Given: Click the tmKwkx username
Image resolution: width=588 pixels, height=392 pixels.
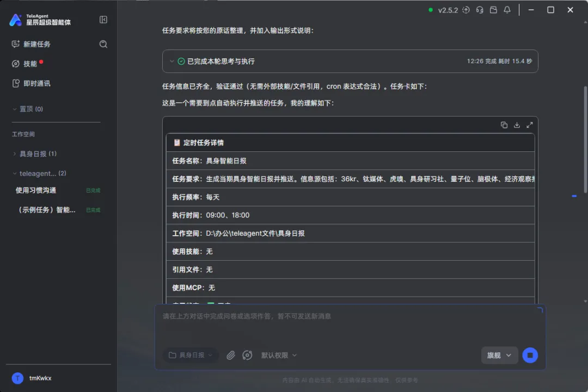Looking at the screenshot, I should [x=40, y=378].
